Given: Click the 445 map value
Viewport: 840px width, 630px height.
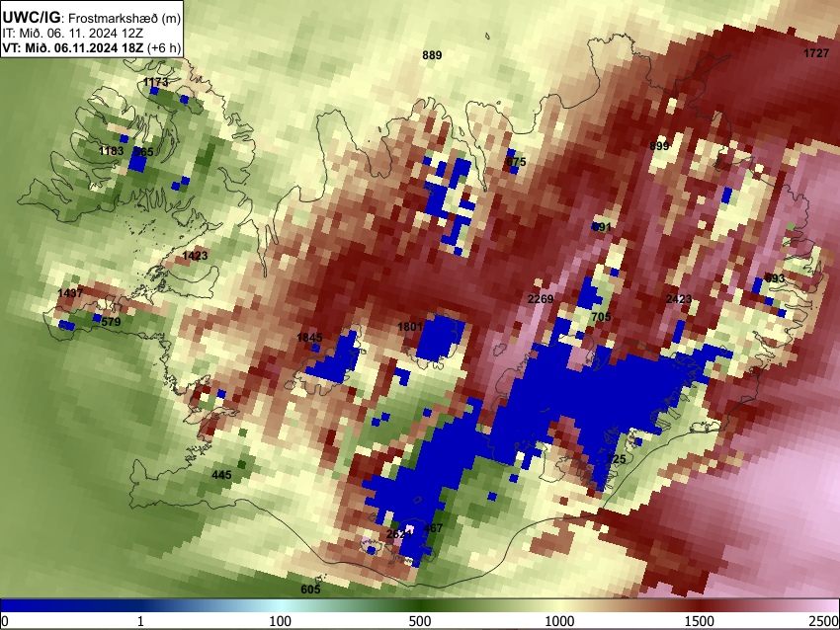Looking at the screenshot, I should pyautogui.click(x=221, y=475).
